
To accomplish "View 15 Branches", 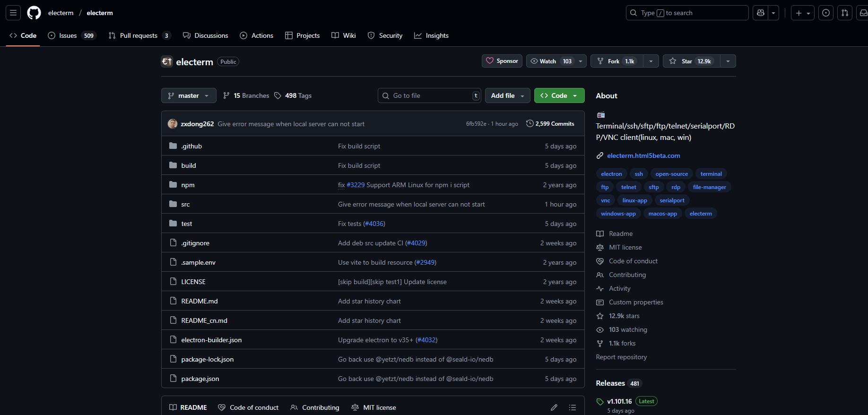I will 246,95.
